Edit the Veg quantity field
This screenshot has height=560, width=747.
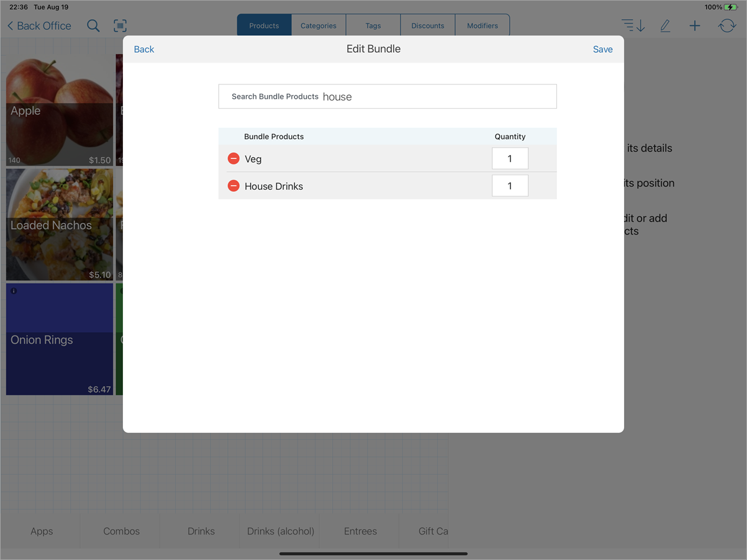coord(510,158)
